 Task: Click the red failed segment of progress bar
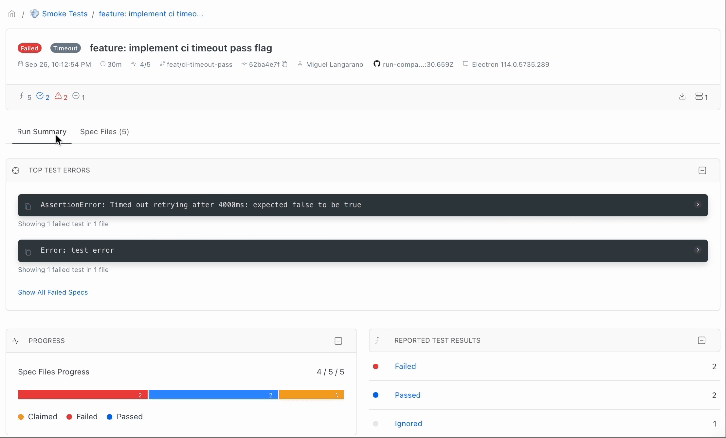[83, 394]
